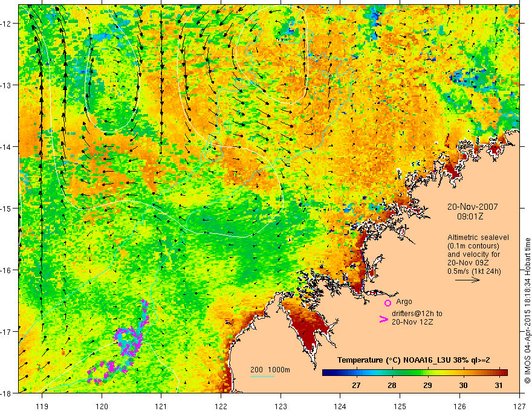
Task: Click the 28 label on temperature scale
Action: tap(392, 385)
